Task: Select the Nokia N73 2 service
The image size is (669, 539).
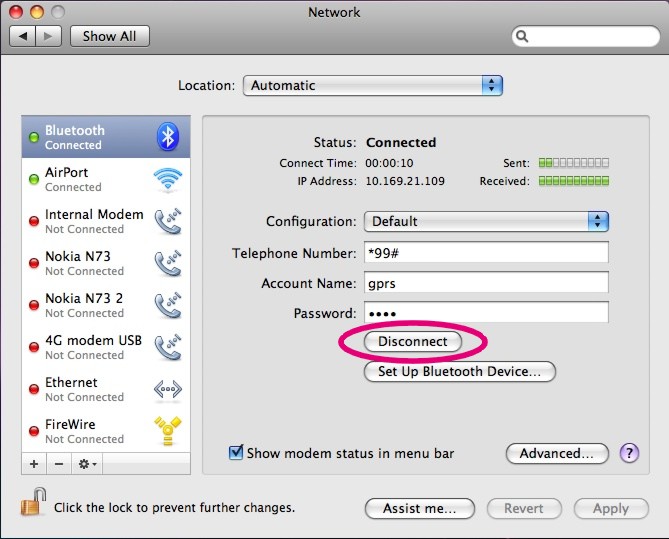Action: [106, 305]
